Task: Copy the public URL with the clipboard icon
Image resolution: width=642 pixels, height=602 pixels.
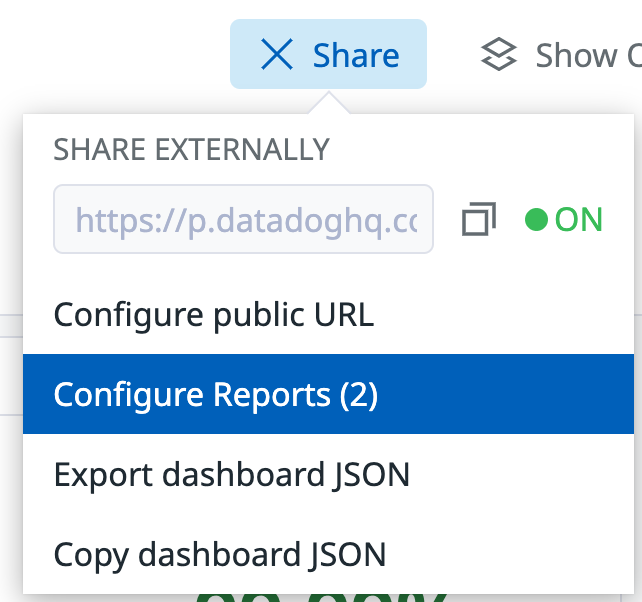Action: [x=479, y=219]
